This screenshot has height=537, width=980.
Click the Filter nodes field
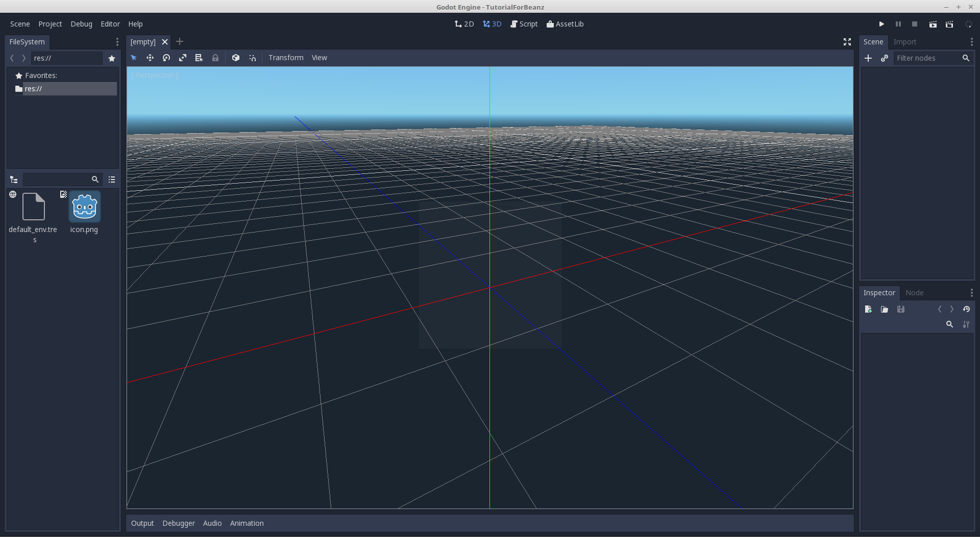click(933, 58)
